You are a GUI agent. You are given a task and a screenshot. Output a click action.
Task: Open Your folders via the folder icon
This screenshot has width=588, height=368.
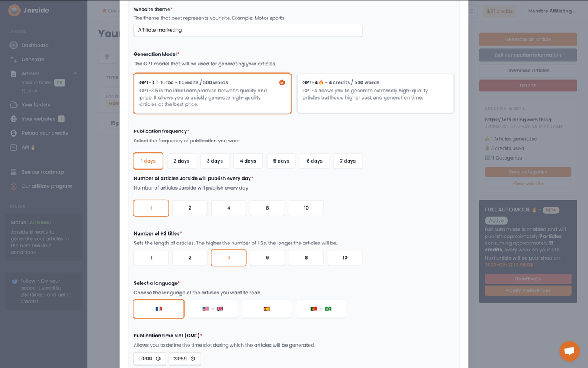coord(13,104)
